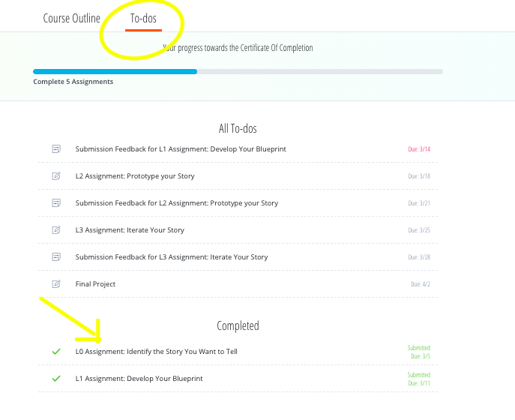The height and width of the screenshot is (420, 515).
Task: Open the Final Project to-do
Action: [x=95, y=284]
